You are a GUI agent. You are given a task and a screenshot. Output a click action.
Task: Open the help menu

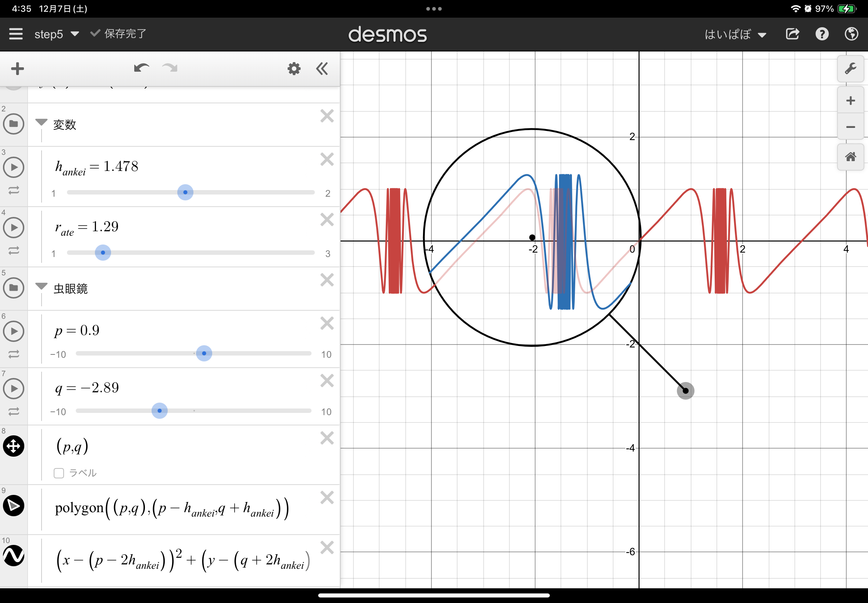(822, 34)
